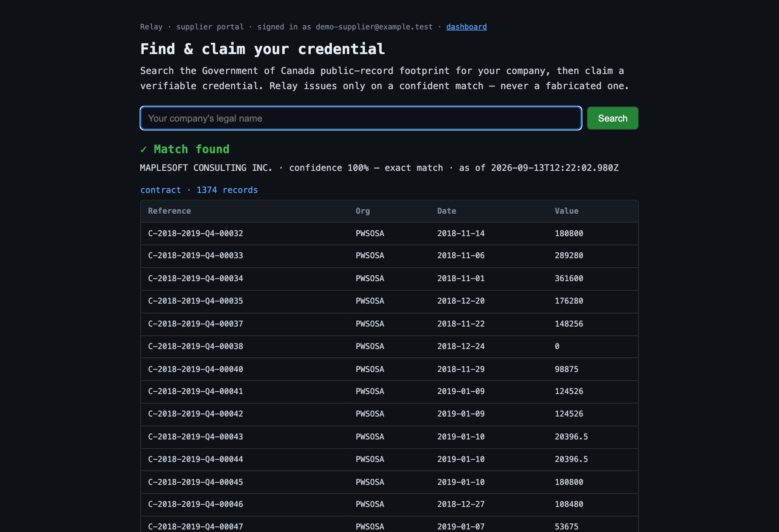This screenshot has width=779, height=532.
Task: Click the Reference column header
Action: [169, 211]
